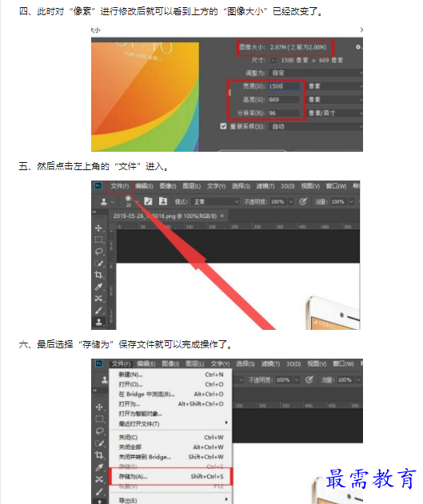Select the Patch tool in the middle screenshot

98,299
